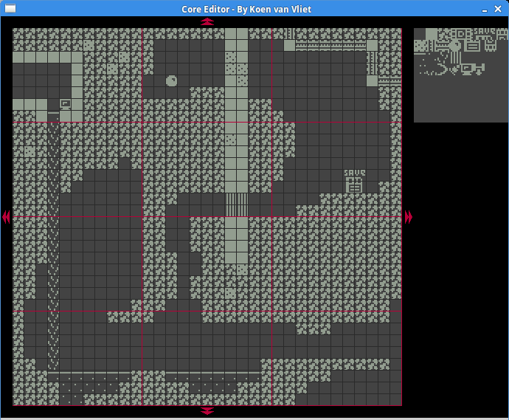This screenshot has width=509, height=420.
Task: Close the Core Editor window
Action: click(498, 9)
